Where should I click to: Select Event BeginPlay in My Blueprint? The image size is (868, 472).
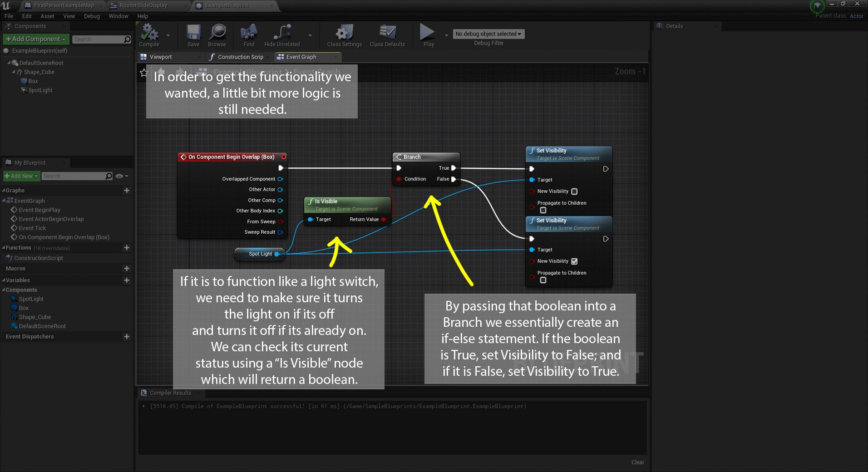point(39,210)
